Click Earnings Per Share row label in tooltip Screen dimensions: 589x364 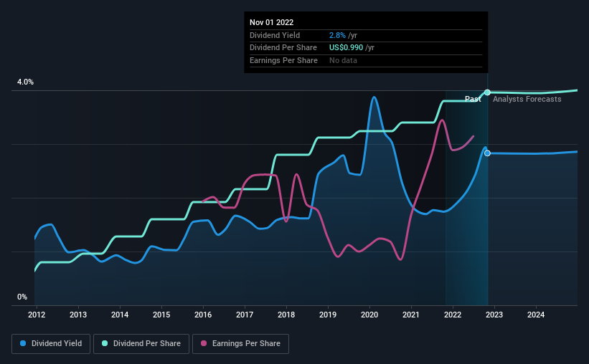tap(283, 60)
